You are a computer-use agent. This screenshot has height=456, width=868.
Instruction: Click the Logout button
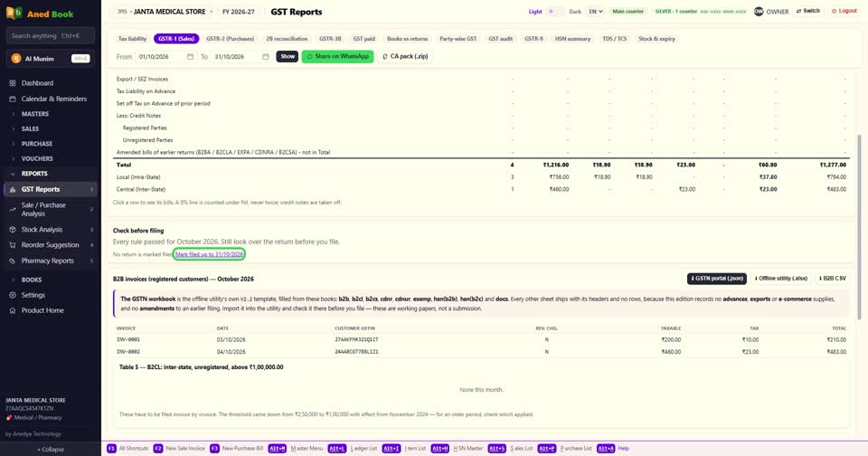coord(844,11)
